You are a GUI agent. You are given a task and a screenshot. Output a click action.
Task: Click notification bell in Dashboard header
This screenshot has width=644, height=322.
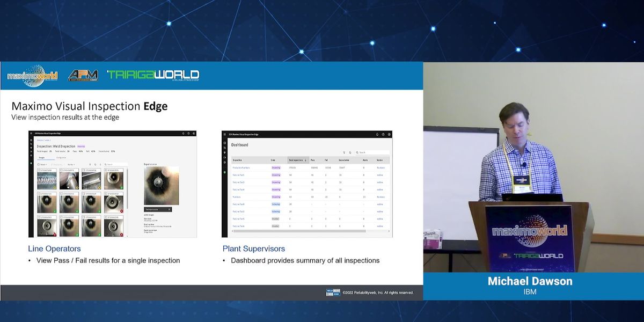pyautogui.click(x=377, y=134)
